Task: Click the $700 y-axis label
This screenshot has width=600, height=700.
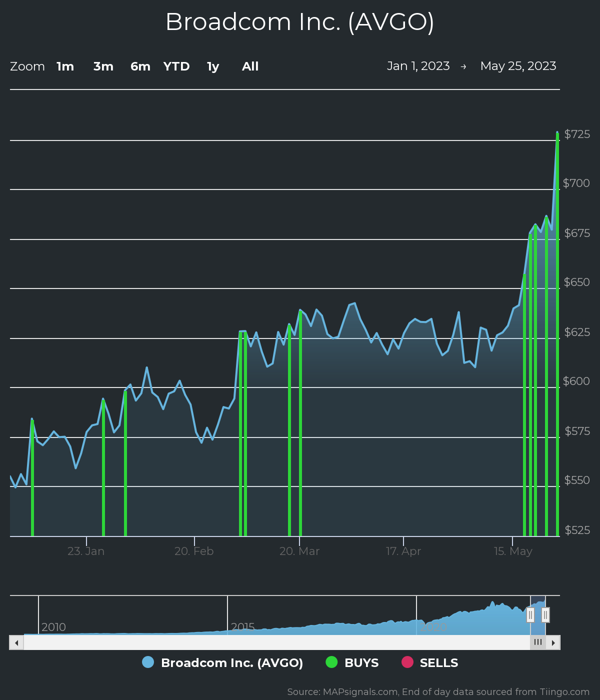Action: (x=576, y=183)
